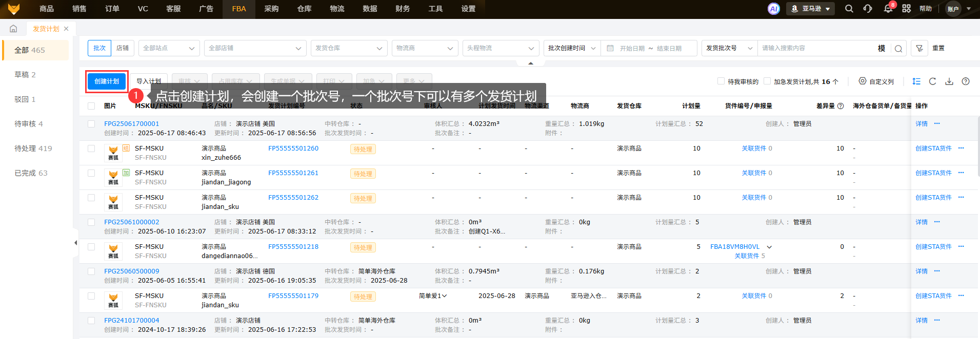Click the blue 创建计划 button

click(107, 81)
